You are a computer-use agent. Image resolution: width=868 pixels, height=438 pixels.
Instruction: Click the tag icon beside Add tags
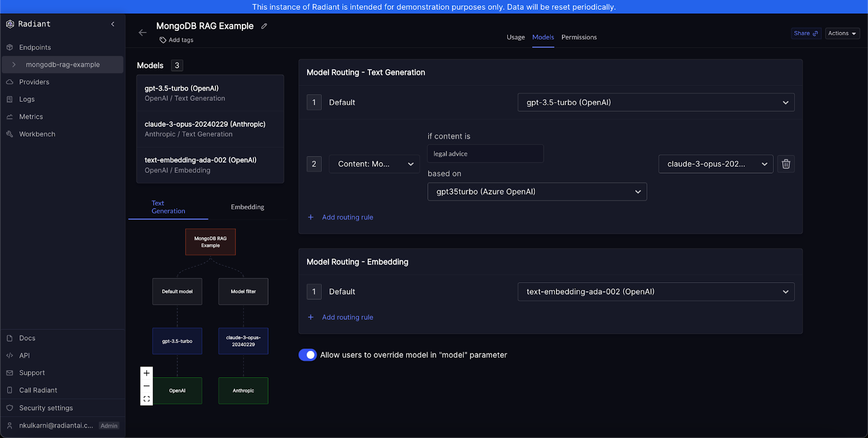pos(163,40)
